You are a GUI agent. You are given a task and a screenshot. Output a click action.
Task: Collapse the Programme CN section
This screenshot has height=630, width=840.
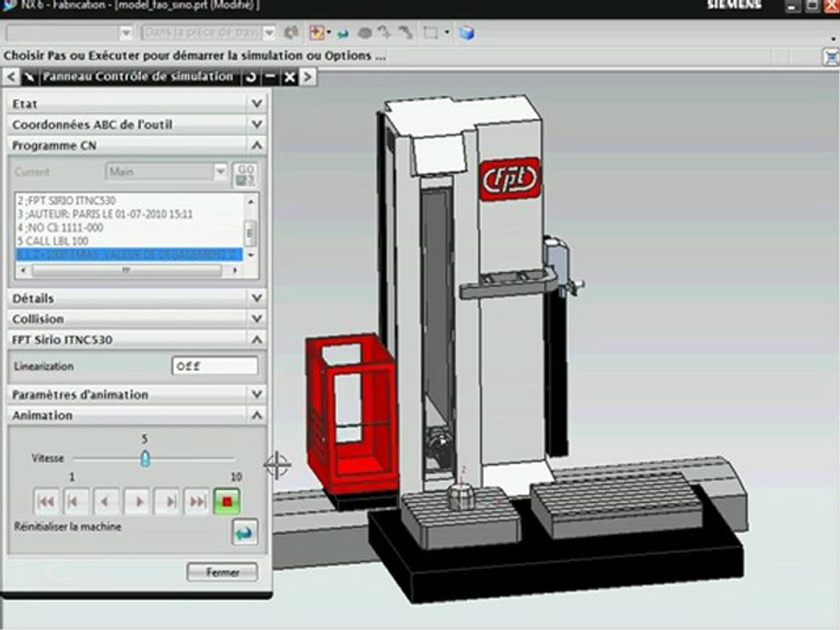pos(256,145)
